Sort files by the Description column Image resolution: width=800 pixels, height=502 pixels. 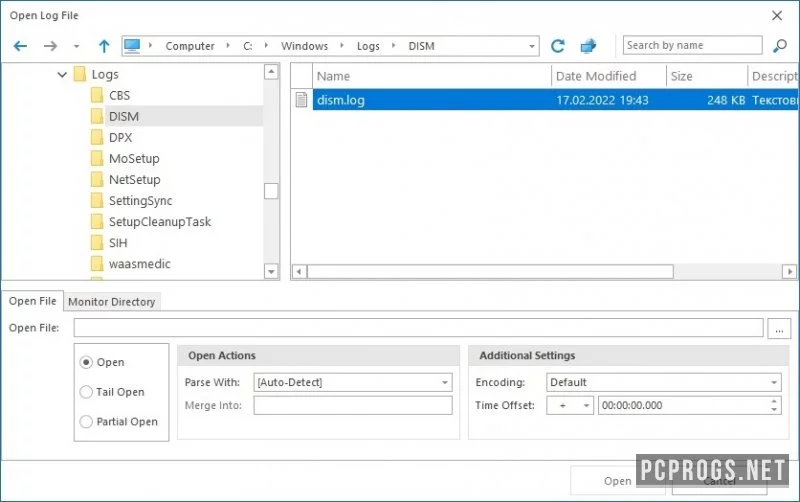click(773, 76)
